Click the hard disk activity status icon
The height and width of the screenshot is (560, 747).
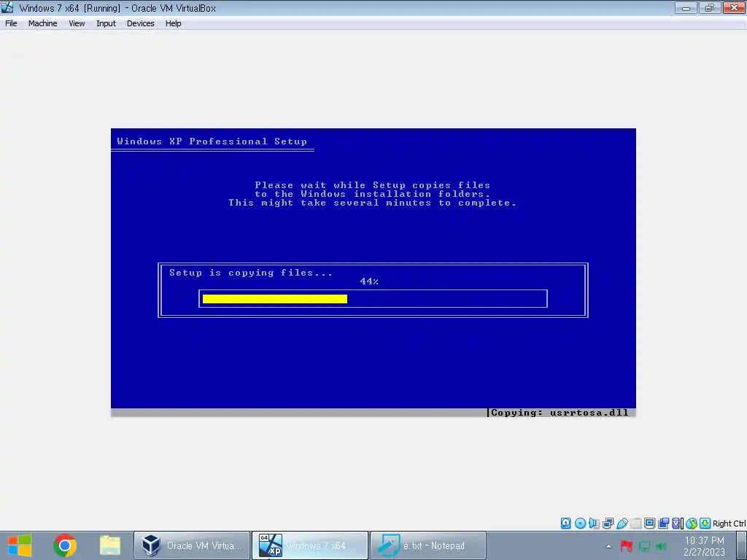coord(565,524)
